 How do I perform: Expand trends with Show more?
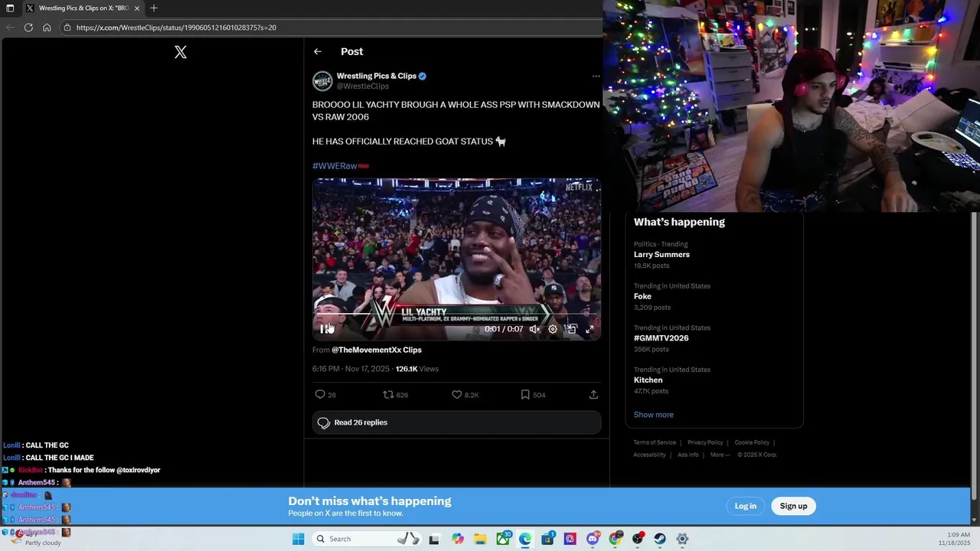(x=654, y=415)
